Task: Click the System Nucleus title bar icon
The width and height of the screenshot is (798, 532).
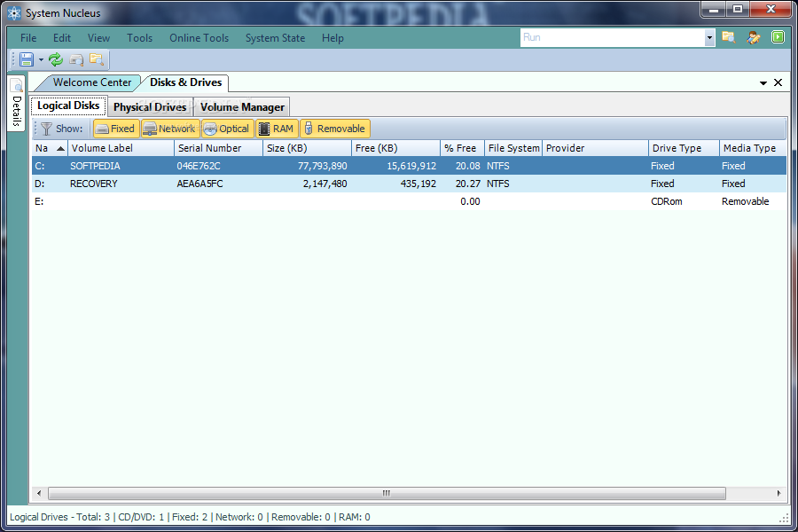Action: pyautogui.click(x=14, y=13)
